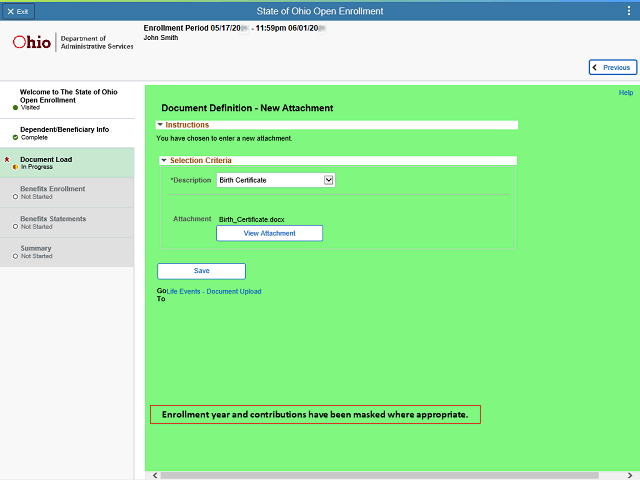This screenshot has height=480, width=640.
Task: Follow the Life Events - Document Upload link
Action: pyautogui.click(x=214, y=292)
